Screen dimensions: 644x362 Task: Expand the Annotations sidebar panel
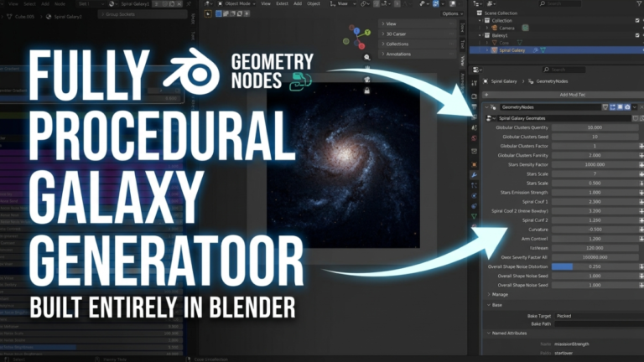[x=417, y=54]
